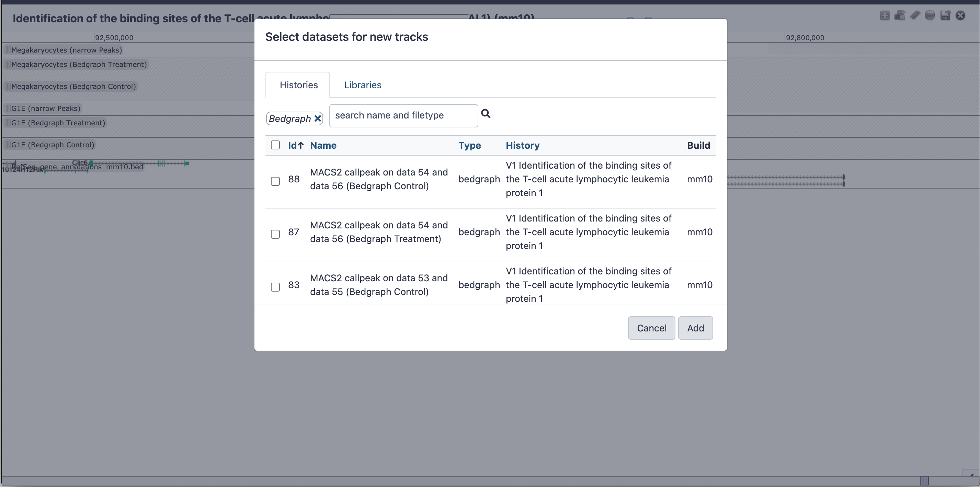This screenshot has width=980, height=487.
Task: Select checkbox for dataset ID 87
Action: (275, 234)
